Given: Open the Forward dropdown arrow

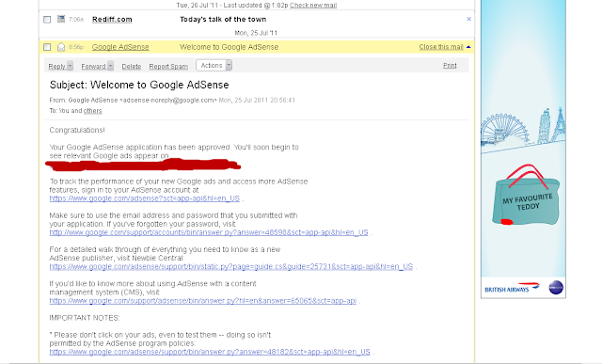Looking at the screenshot, I should (x=110, y=66).
